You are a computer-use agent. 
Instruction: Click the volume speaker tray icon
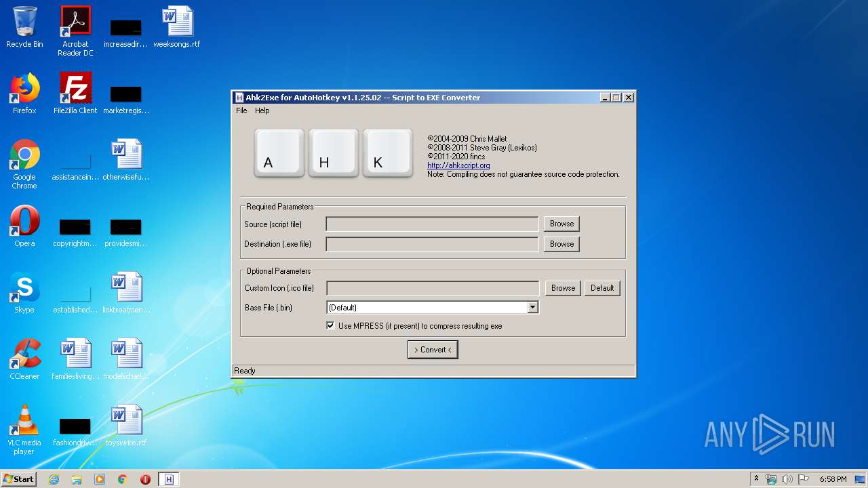click(787, 479)
